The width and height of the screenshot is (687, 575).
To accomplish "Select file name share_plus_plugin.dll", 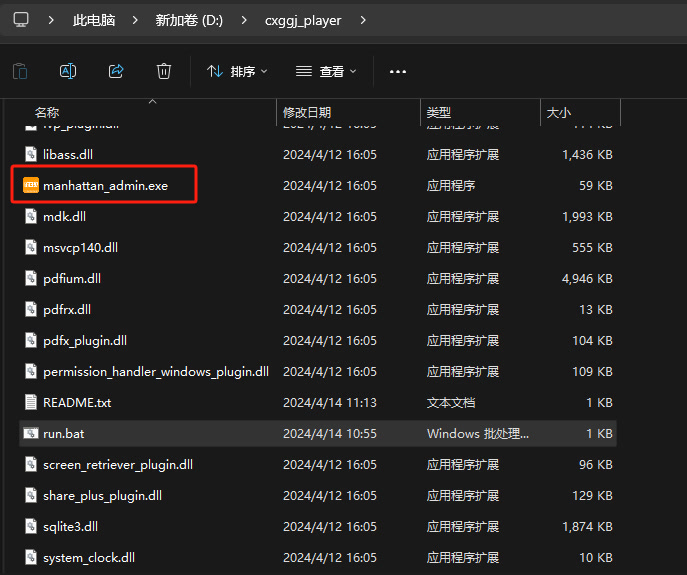I will [103, 496].
